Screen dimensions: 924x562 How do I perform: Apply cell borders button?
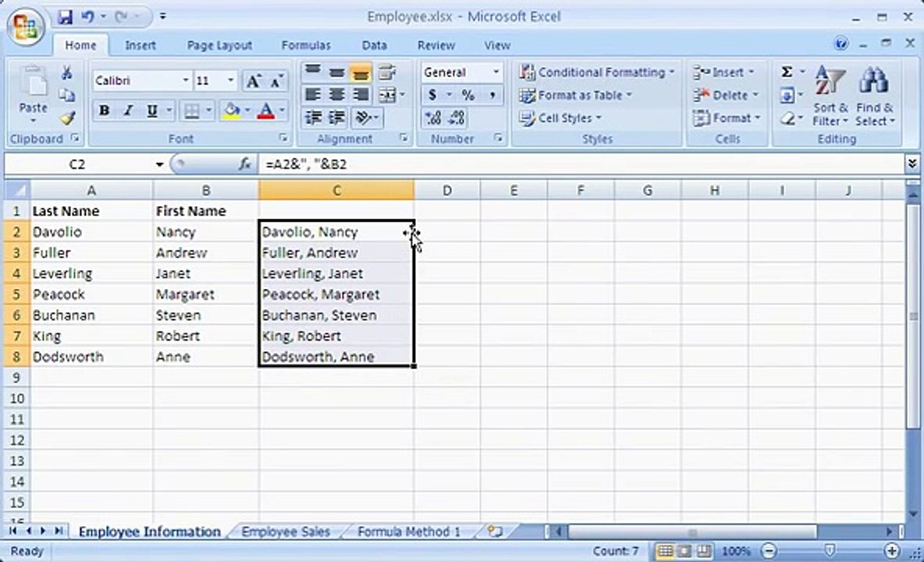click(192, 110)
